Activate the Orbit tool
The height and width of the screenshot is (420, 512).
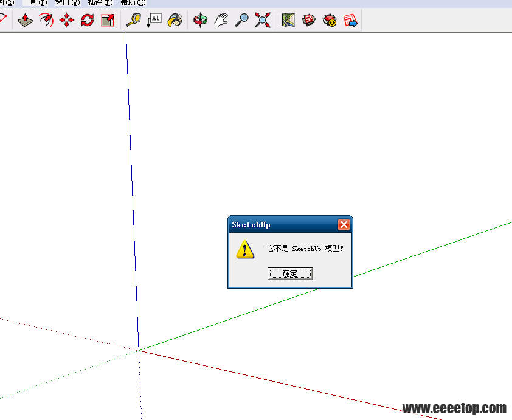pos(200,20)
